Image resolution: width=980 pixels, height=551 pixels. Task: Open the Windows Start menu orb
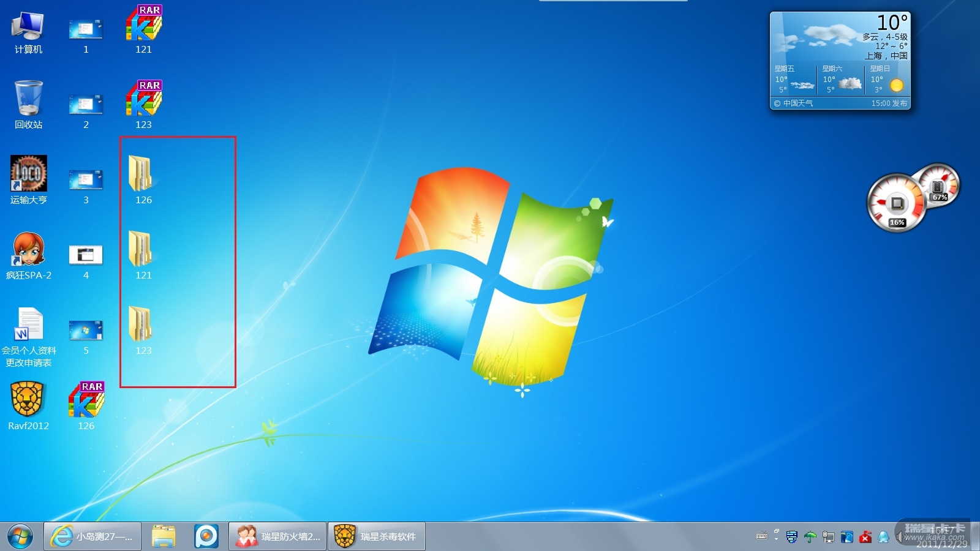click(20, 537)
